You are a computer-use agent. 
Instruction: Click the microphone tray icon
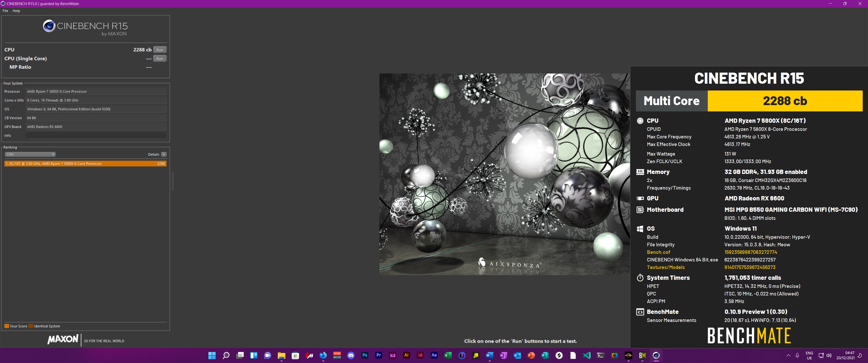click(x=797, y=355)
